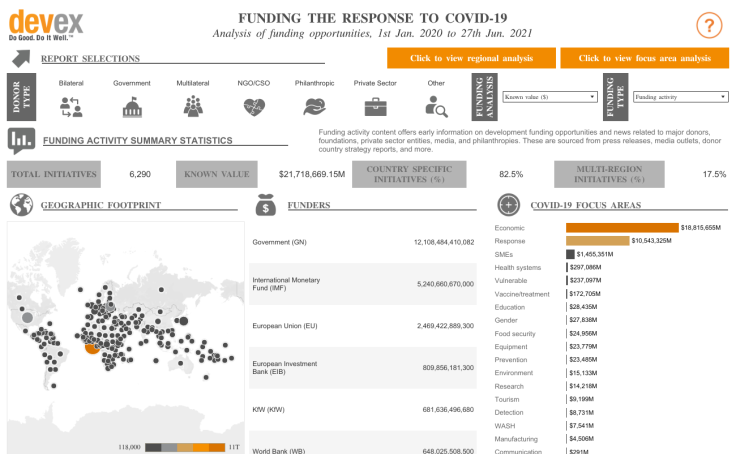Click the Devex logo
This screenshot has width=736, height=454.
click(x=46, y=25)
